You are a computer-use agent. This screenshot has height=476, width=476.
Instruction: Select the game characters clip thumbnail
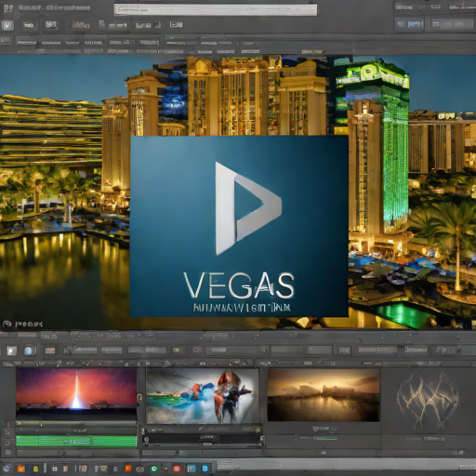tap(203, 396)
